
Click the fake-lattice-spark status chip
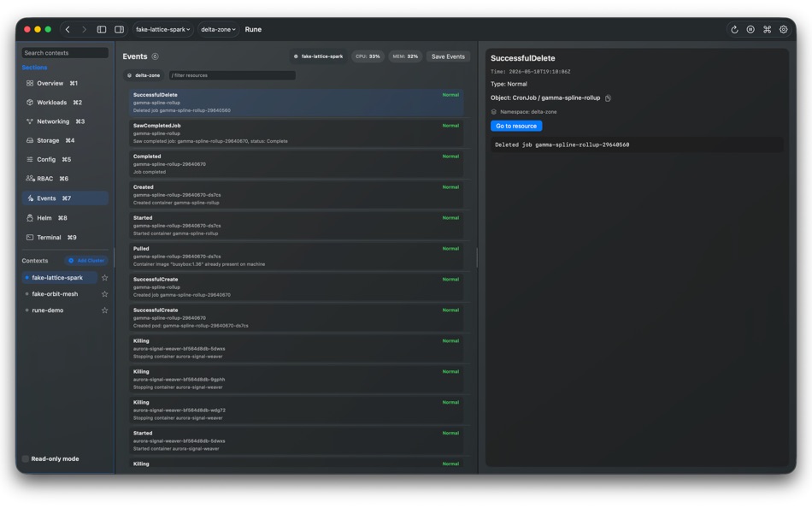pos(318,56)
